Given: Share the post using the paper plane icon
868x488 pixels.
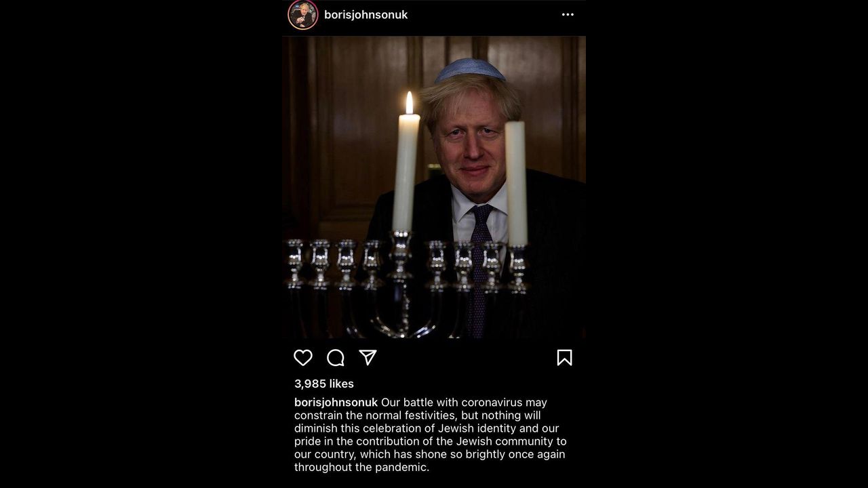Looking at the screenshot, I should click(368, 357).
